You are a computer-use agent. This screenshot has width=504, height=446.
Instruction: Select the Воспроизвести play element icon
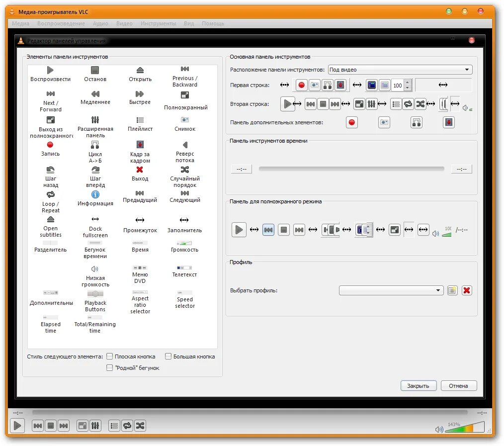click(50, 70)
